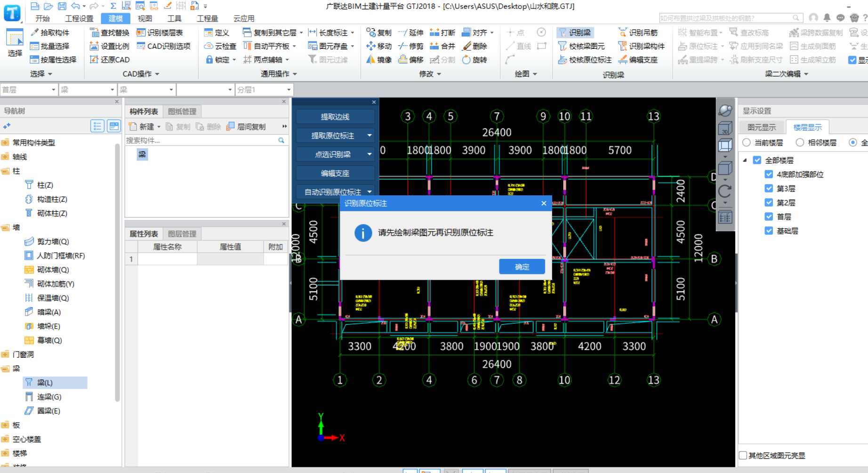Click 层间复制 button
The image size is (868, 473).
(246, 127)
